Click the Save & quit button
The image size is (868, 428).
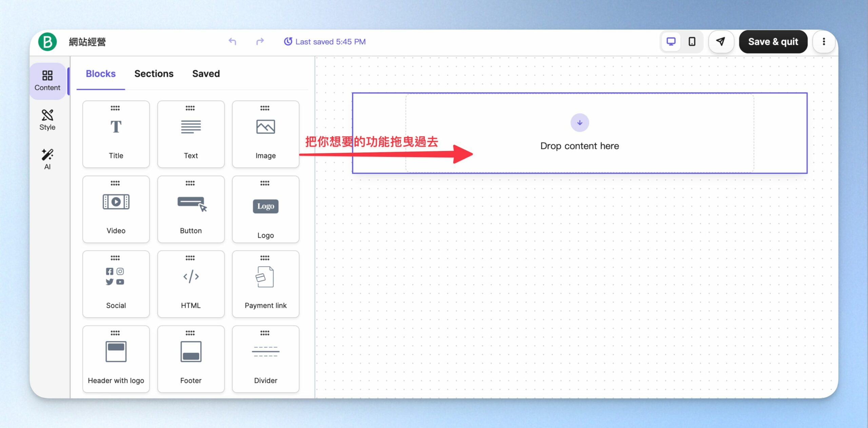pyautogui.click(x=773, y=42)
